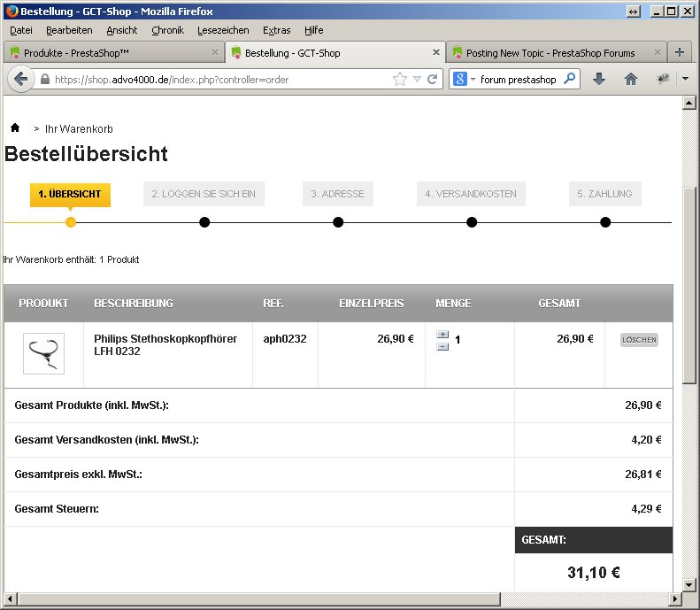
Task: Open the Extras menu
Action: point(276,30)
